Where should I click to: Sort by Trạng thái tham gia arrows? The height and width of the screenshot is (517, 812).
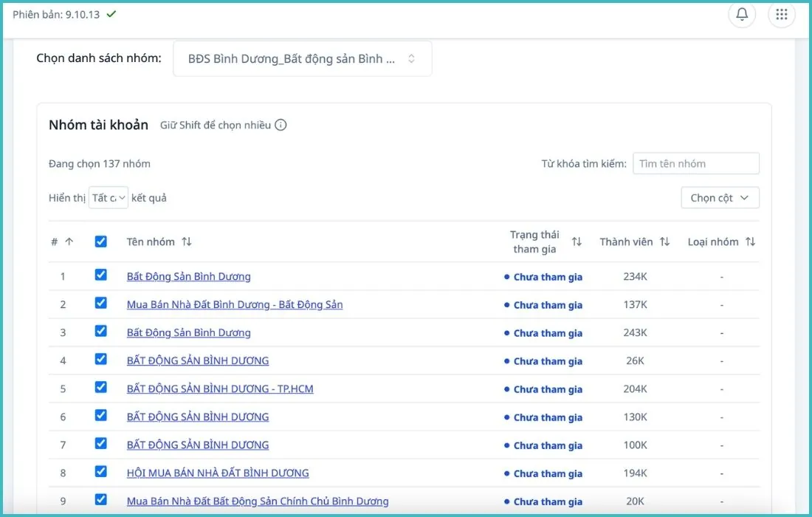(577, 242)
